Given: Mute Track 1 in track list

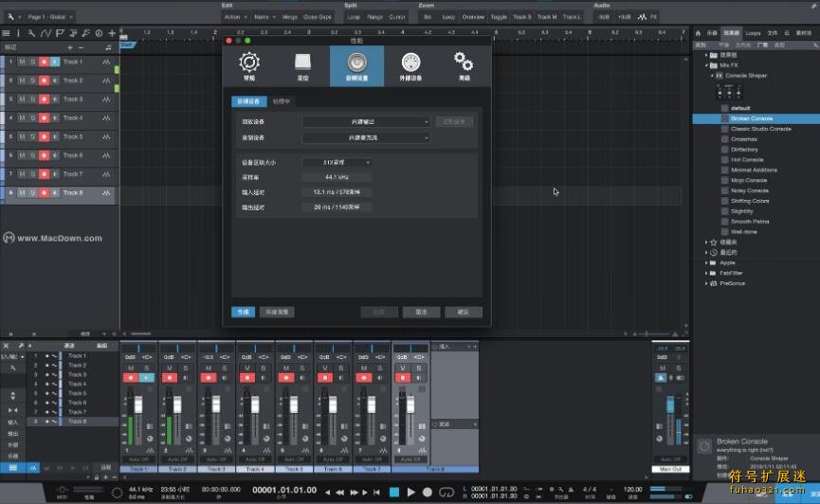Looking at the screenshot, I should coord(22,63).
